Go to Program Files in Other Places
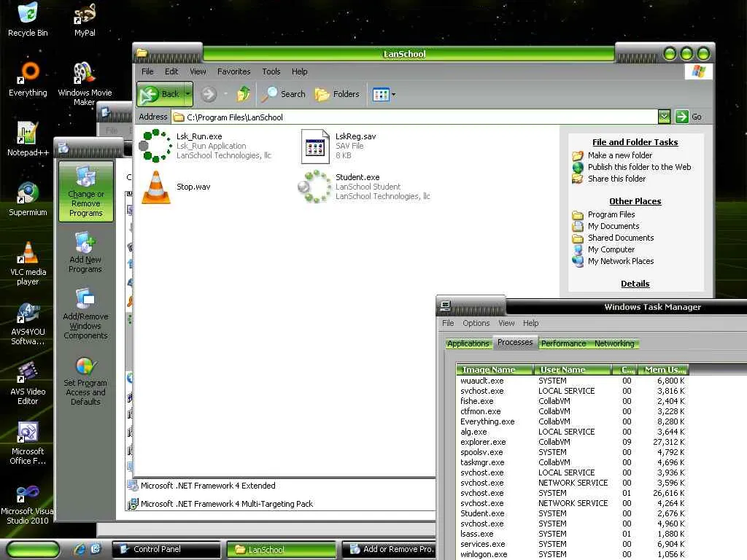 click(611, 214)
